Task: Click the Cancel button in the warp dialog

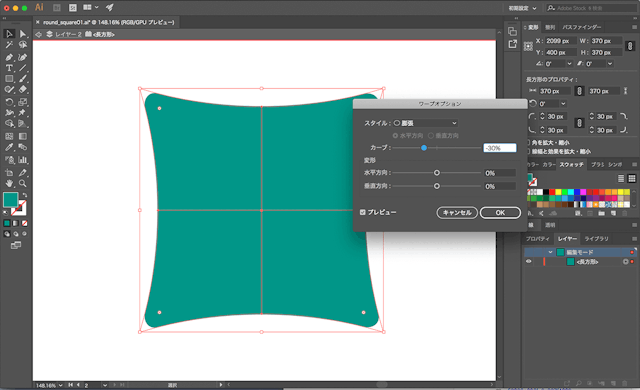Action: pyautogui.click(x=457, y=213)
